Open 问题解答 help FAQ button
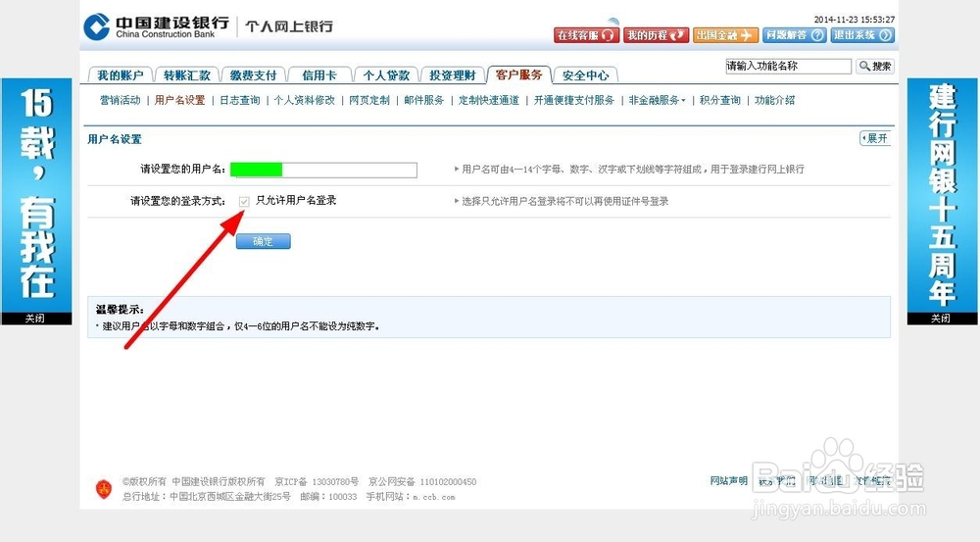Image resolution: width=980 pixels, height=542 pixels. click(x=795, y=35)
